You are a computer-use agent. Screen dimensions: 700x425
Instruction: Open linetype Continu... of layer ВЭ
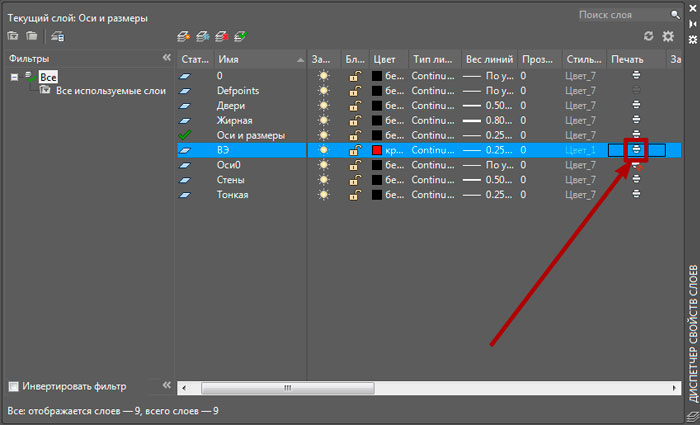pyautogui.click(x=433, y=150)
